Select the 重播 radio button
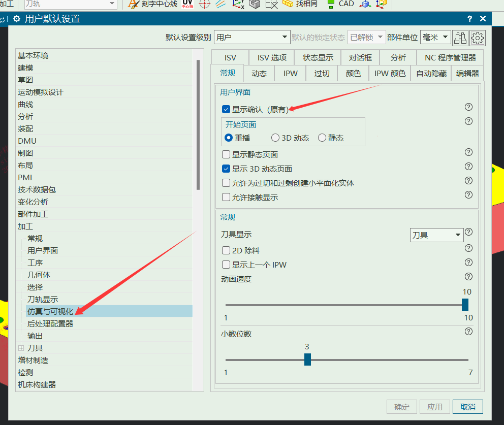 229,138
